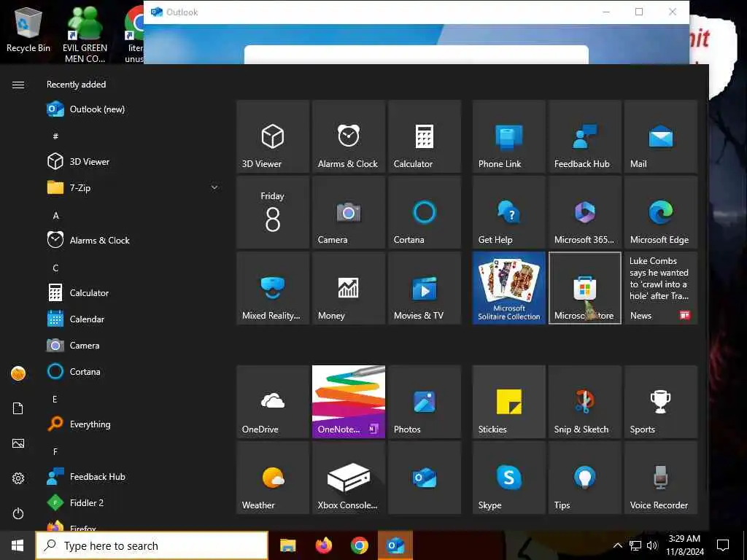Click the Windows Start button
This screenshot has height=560, width=747.
18,545
